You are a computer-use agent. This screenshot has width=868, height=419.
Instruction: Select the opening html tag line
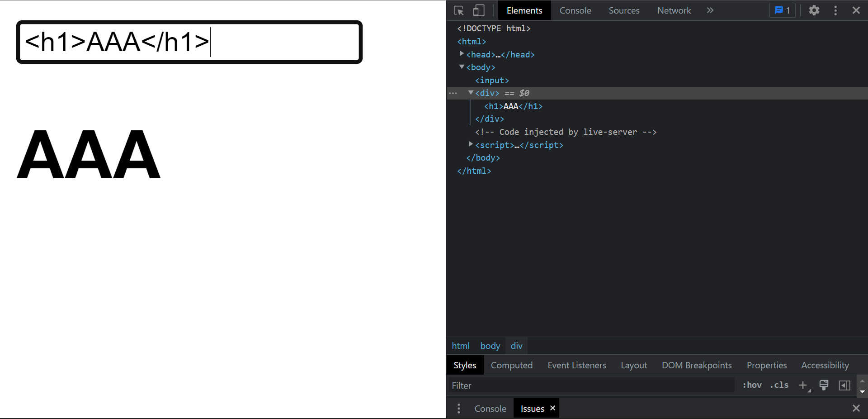coord(472,41)
